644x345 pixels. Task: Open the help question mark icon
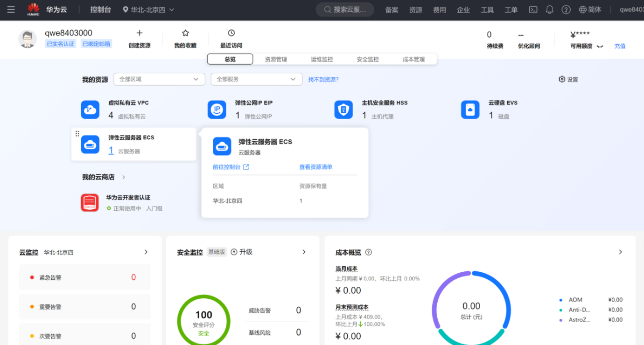tap(566, 9)
